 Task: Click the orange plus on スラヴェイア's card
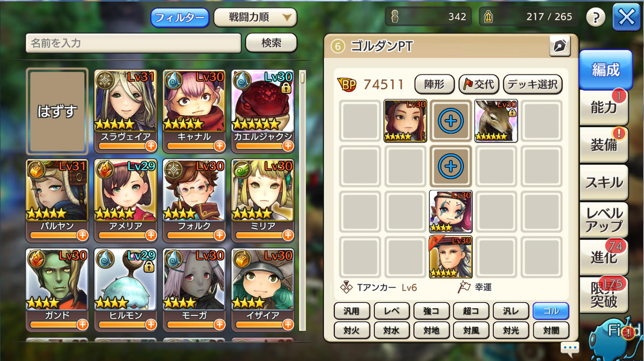coord(151,146)
